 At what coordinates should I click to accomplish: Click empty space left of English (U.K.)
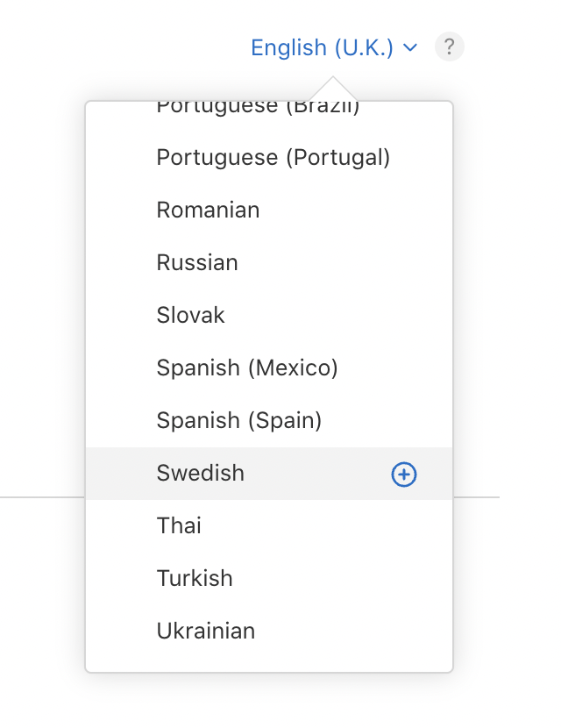131,47
